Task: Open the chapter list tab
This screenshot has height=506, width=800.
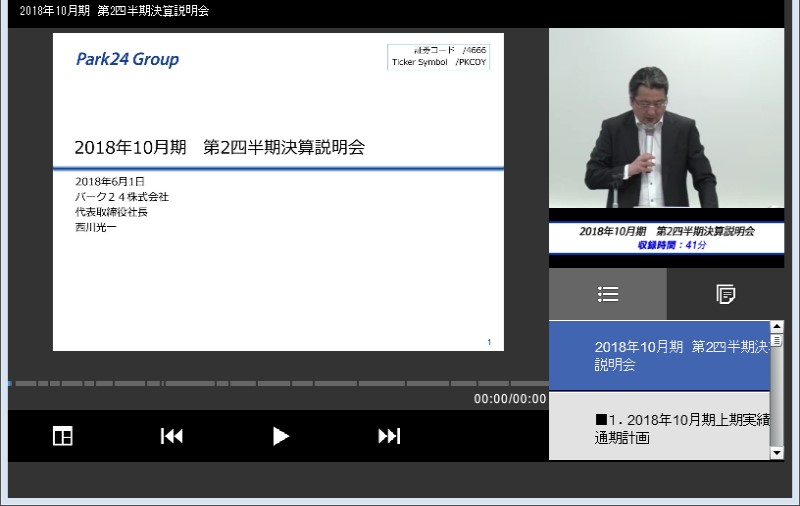Action: click(x=608, y=294)
